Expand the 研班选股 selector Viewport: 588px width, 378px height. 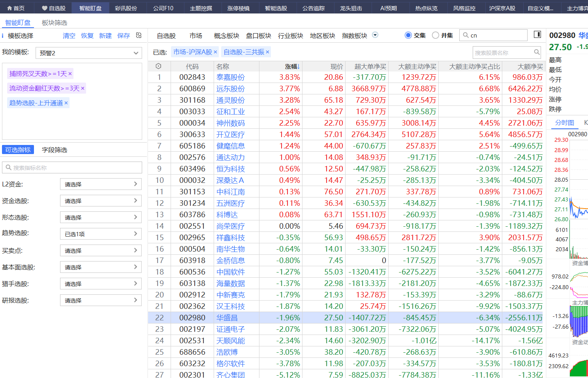click(101, 300)
